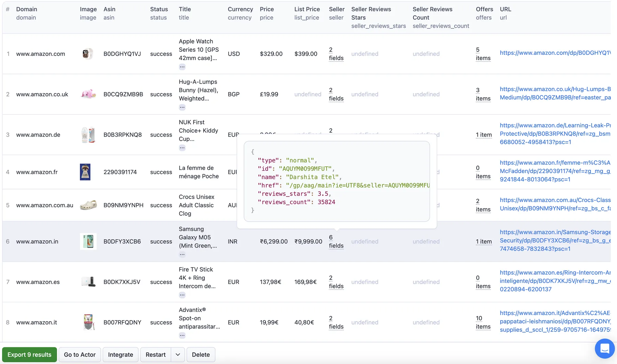View Samsung Galaxy M05 product thumbnail
The image size is (617, 364).
click(88, 241)
